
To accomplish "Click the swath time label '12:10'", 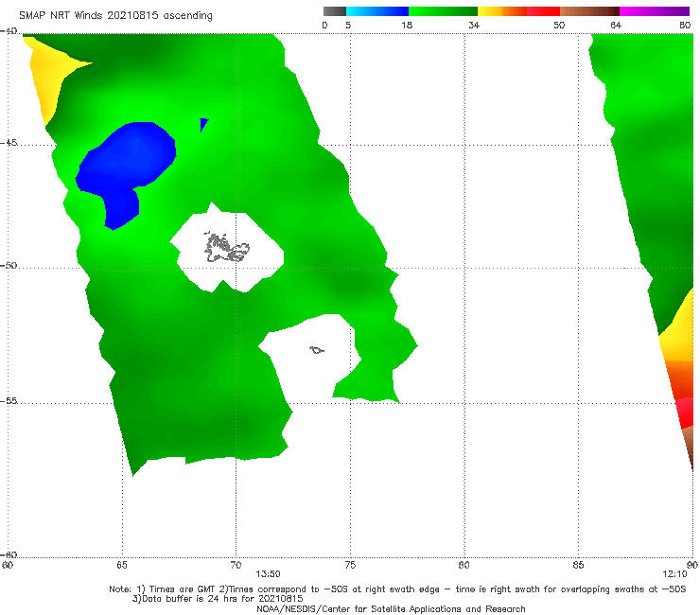I will pyautogui.click(x=674, y=574).
